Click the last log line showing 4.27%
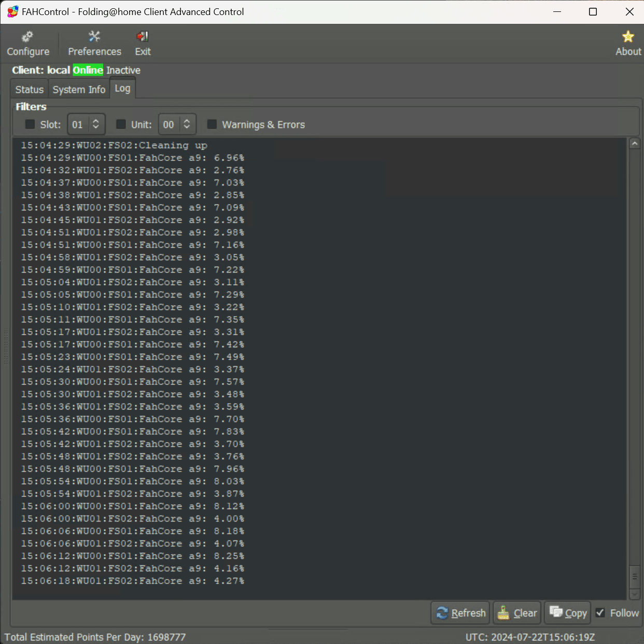644x644 pixels. (133, 581)
